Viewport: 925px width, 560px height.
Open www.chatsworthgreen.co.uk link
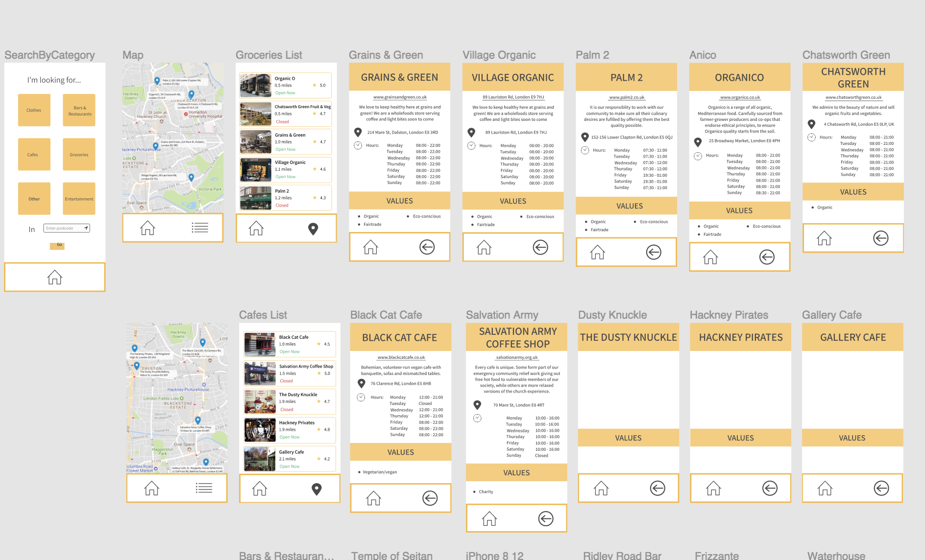click(853, 97)
